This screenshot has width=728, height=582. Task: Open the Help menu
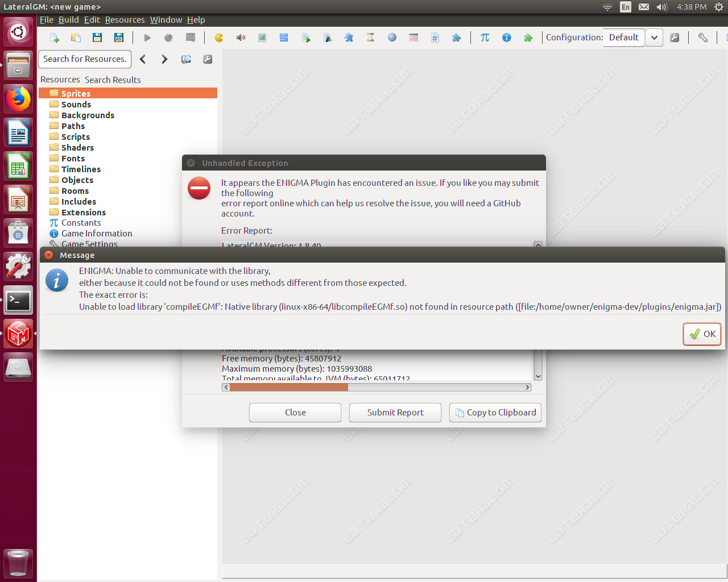(x=196, y=20)
